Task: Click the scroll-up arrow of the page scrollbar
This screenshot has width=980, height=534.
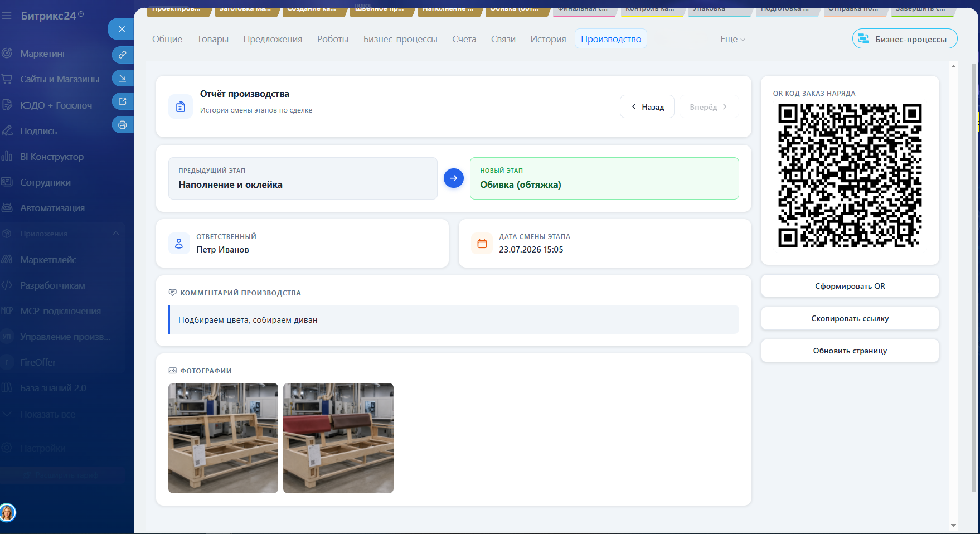Action: [x=953, y=66]
